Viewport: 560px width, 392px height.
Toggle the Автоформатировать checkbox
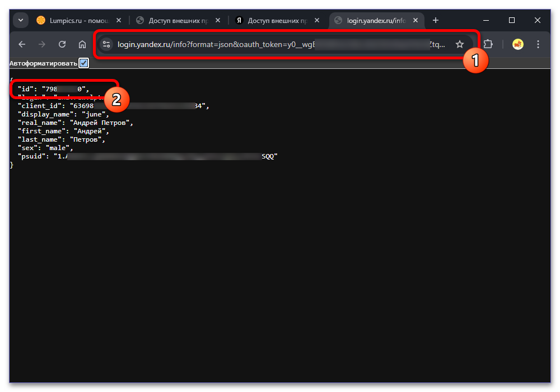coord(83,63)
